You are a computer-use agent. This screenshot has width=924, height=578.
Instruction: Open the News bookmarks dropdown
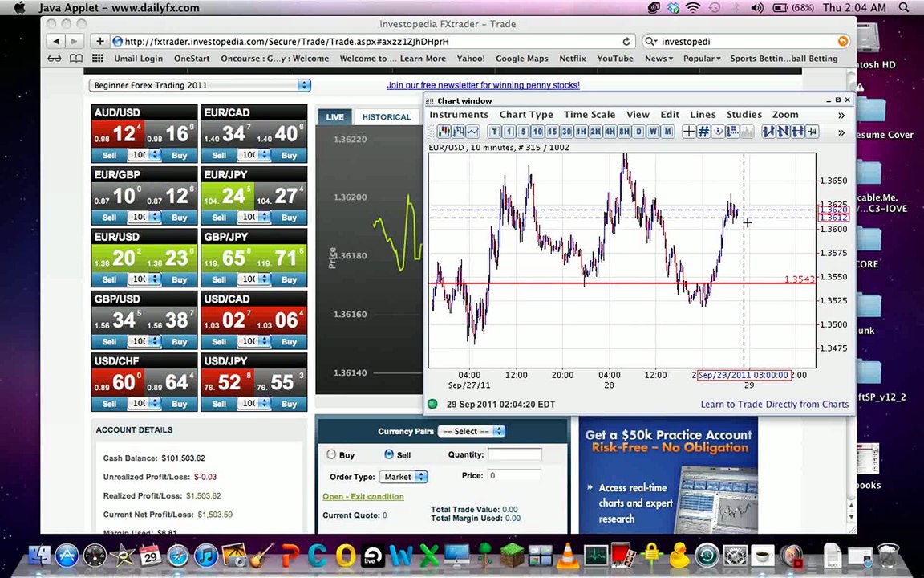tap(659, 59)
